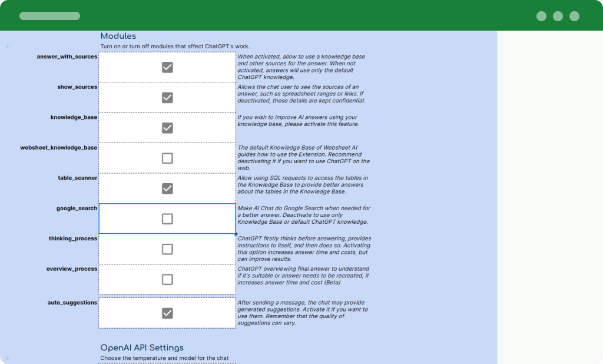
Task: Click the table_scanner label
Action: [77, 177]
